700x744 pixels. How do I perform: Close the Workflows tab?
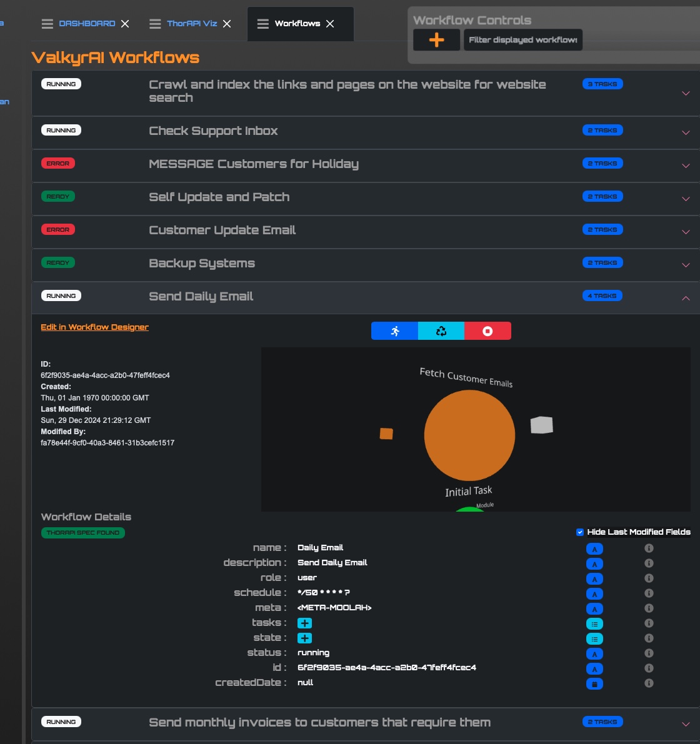click(x=330, y=24)
